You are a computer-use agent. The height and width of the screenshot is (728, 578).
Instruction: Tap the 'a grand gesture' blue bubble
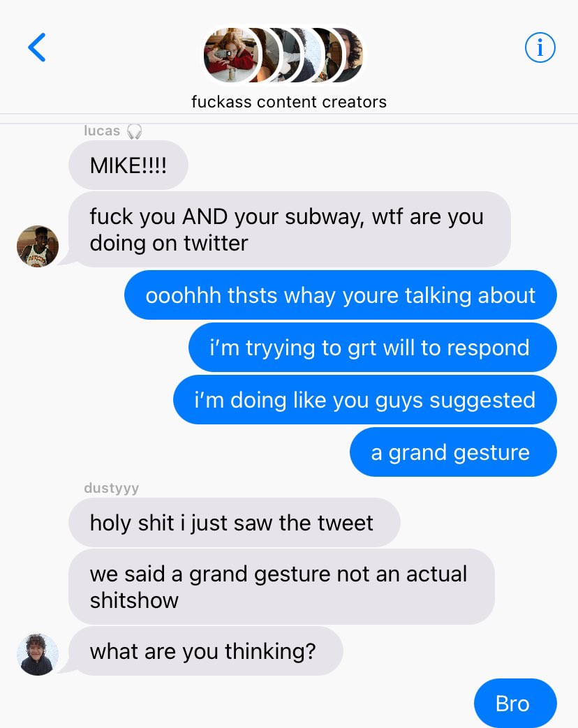(453, 452)
